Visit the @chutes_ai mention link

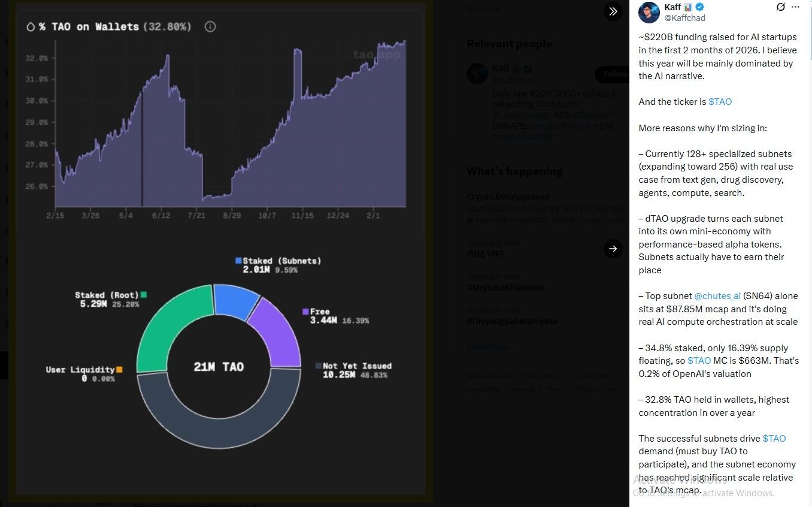[717, 295]
